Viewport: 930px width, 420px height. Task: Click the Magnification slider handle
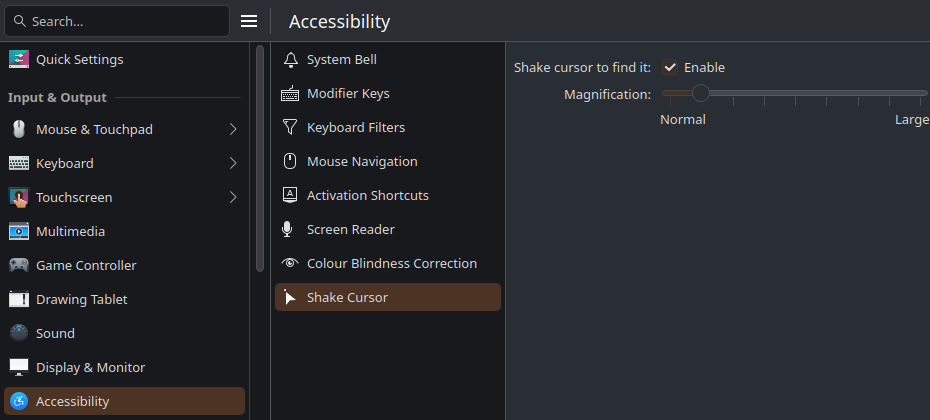(x=701, y=93)
